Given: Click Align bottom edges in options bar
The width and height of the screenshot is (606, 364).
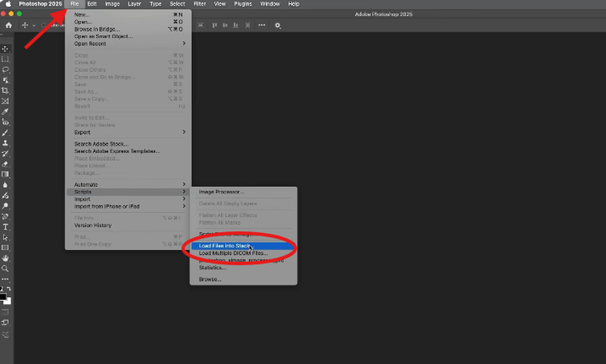Looking at the screenshot, I should [235, 26].
